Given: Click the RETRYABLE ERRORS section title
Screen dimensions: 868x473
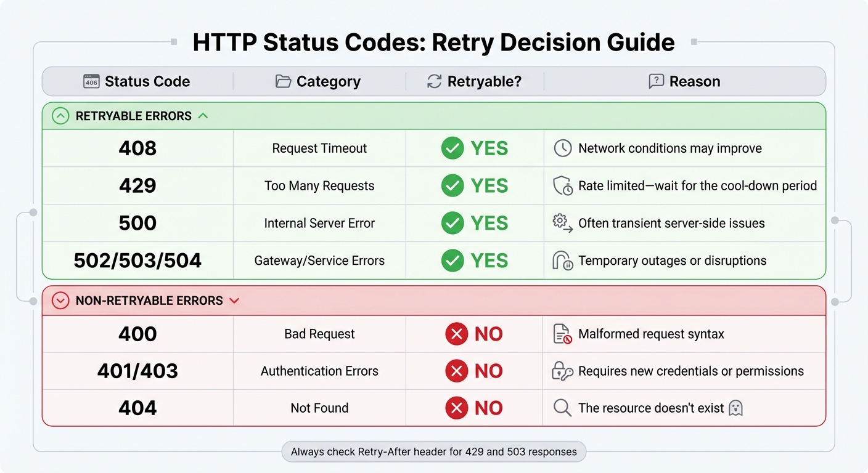Looking at the screenshot, I should tap(134, 116).
